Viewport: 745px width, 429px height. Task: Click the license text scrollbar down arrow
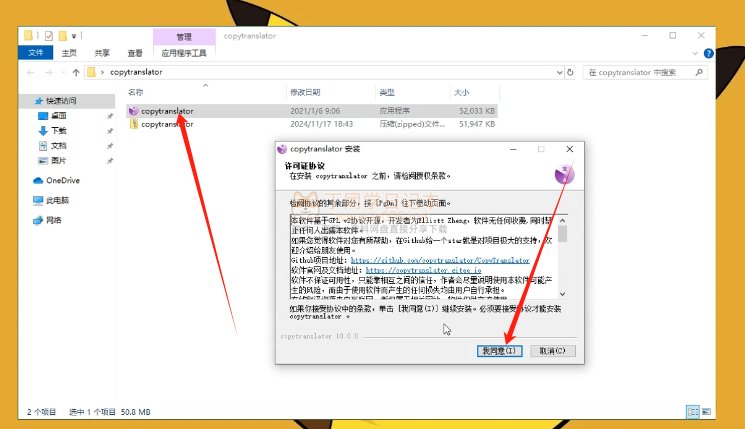pyautogui.click(x=563, y=292)
